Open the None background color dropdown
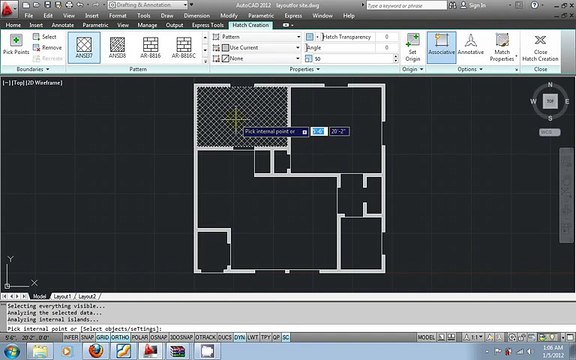 260,58
